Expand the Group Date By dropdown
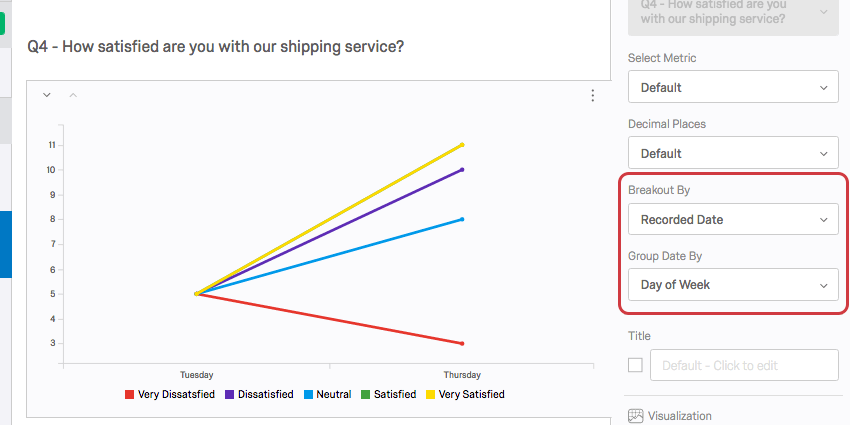The height and width of the screenshot is (425, 850). [x=733, y=286]
